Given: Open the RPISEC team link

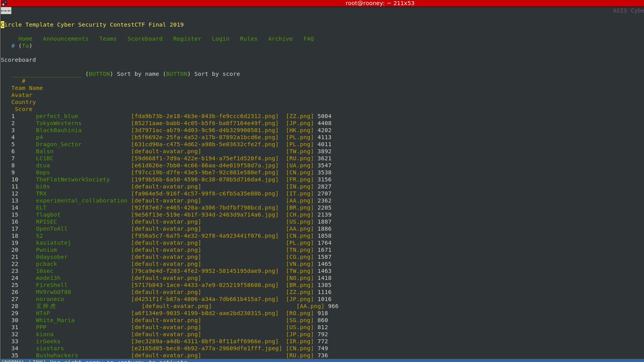Looking at the screenshot, I should coord(46,221).
